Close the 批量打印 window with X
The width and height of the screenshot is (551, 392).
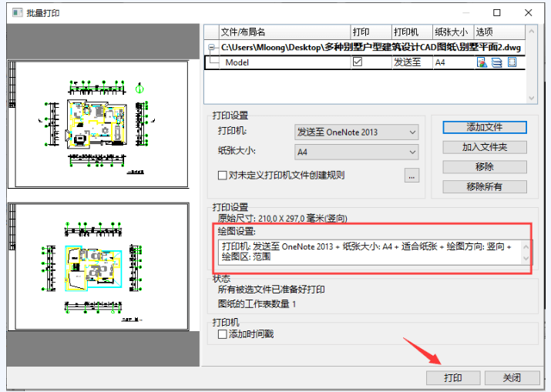pos(528,13)
